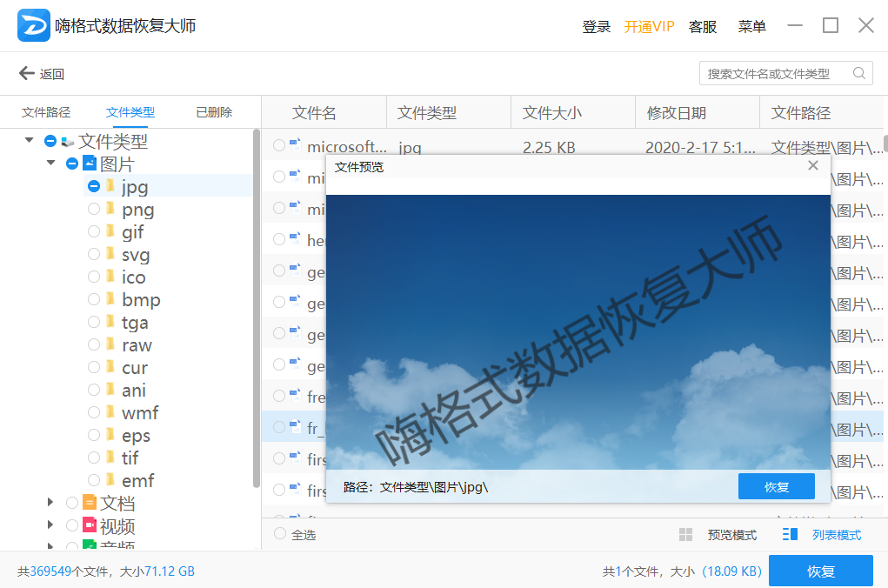Click the jpg folder icon

click(111, 186)
